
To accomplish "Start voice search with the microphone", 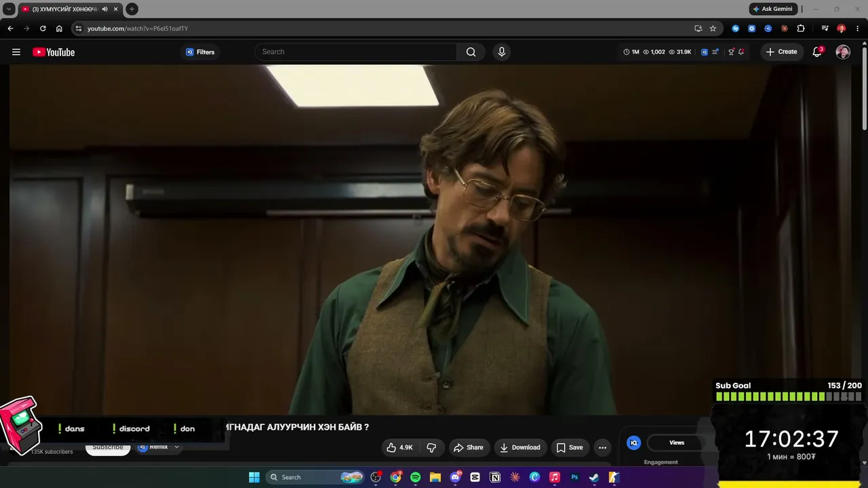I will coord(502,52).
